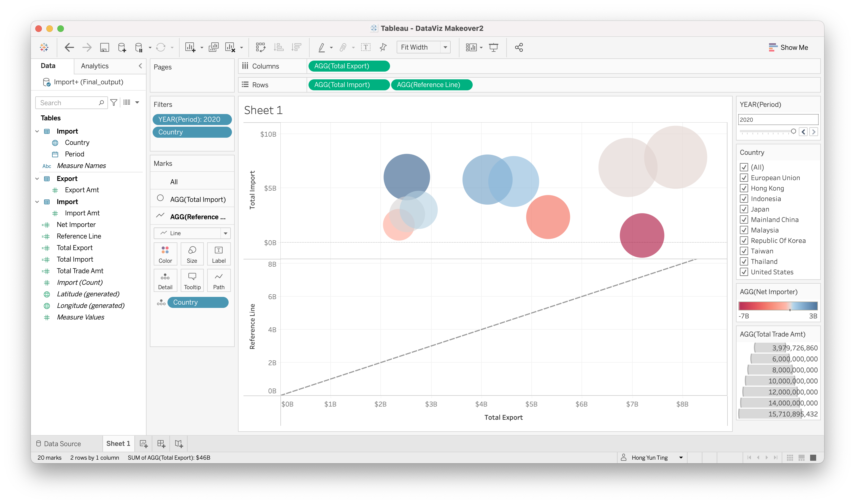Uncheck the United States filter

[744, 272]
